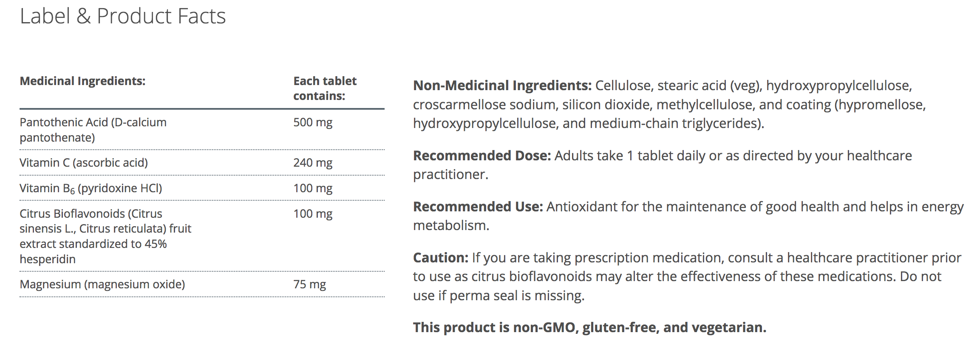Click the "Medicinal Ingredients:" column header
Screen dimensions: 980x347
82,81
